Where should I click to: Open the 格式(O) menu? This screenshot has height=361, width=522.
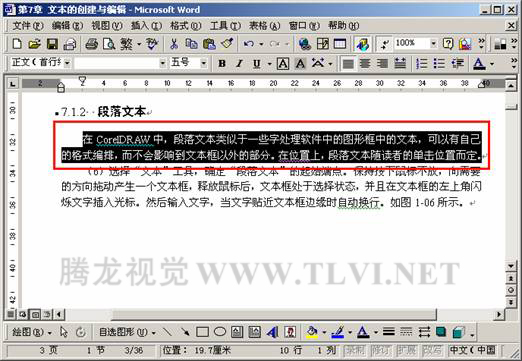pyautogui.click(x=186, y=25)
